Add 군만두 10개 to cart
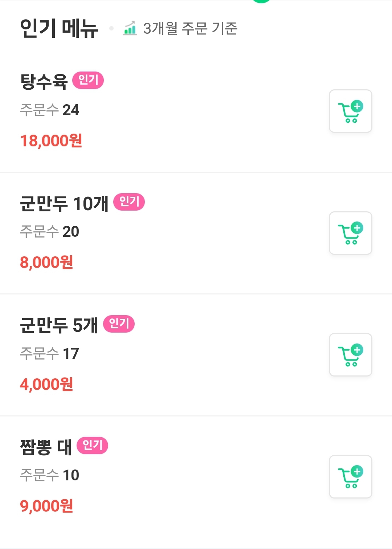This screenshot has height=549, width=392. pos(350,233)
